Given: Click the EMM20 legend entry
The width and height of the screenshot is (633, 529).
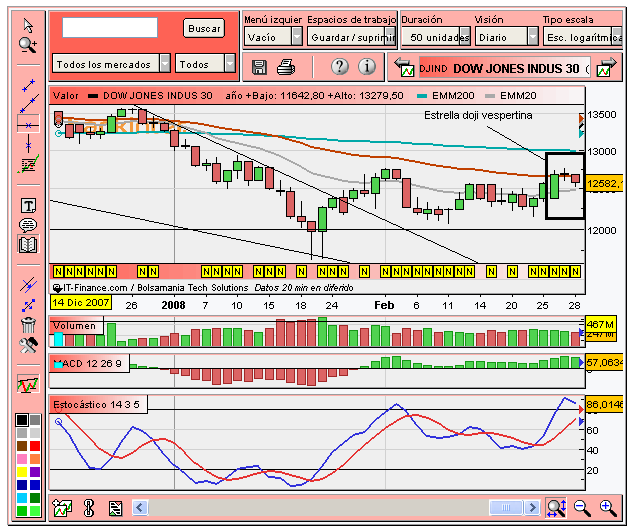Looking at the screenshot, I should click(511, 96).
